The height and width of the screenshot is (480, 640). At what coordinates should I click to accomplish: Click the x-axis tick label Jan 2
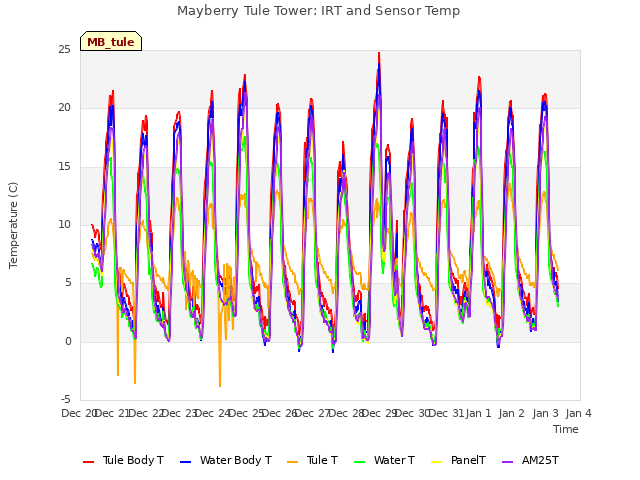click(x=511, y=413)
